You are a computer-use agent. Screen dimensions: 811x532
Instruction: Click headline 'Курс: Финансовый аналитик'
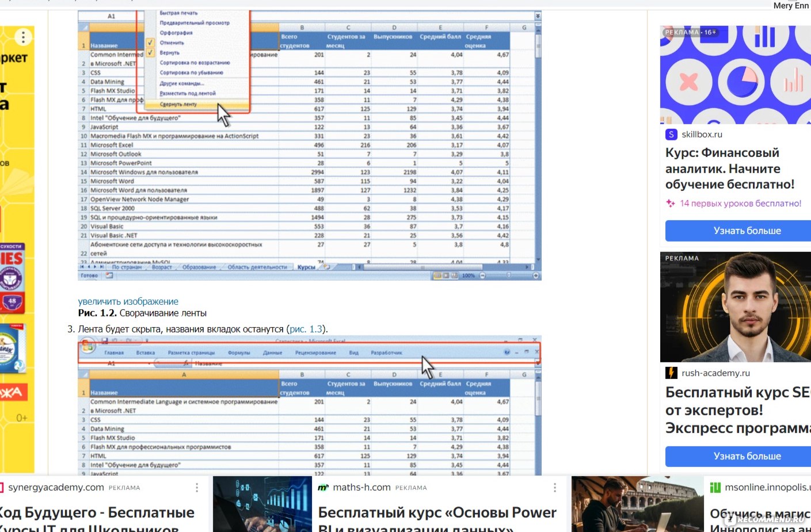click(x=730, y=169)
